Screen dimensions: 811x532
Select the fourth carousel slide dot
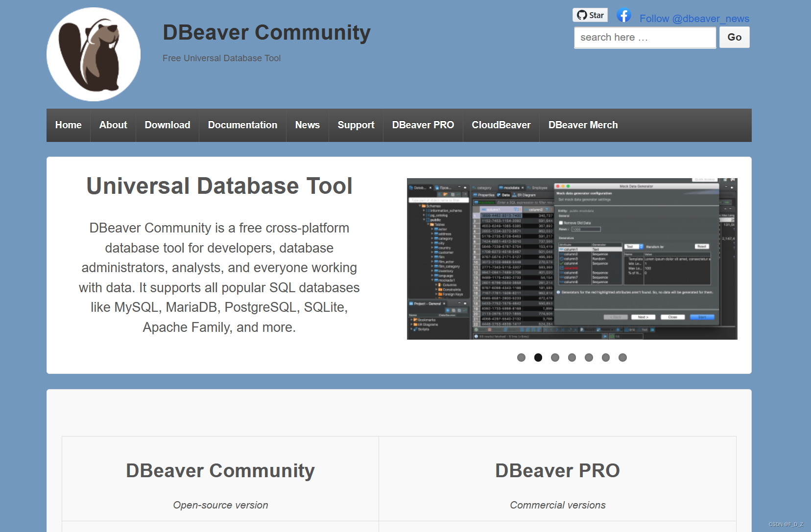click(x=572, y=358)
